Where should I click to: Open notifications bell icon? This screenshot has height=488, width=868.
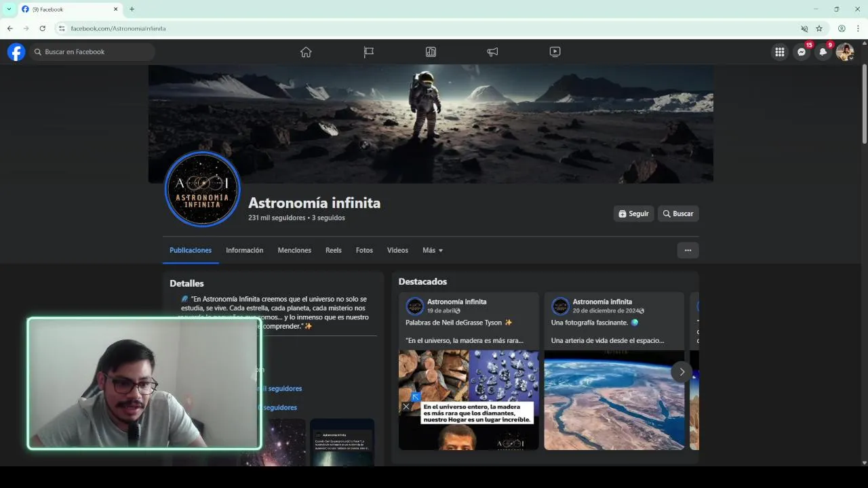823,52
